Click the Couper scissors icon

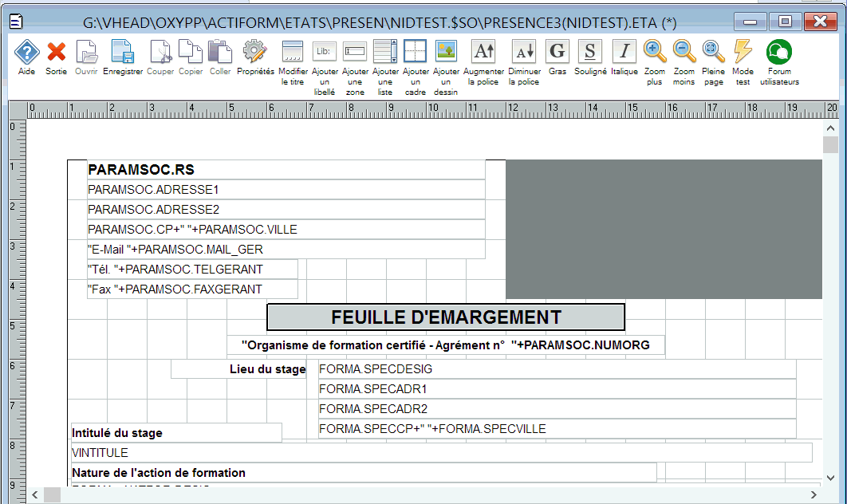160,52
